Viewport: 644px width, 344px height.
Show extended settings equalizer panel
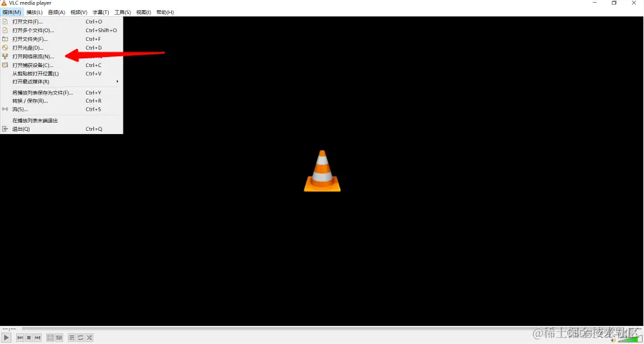pyautogui.click(x=59, y=338)
